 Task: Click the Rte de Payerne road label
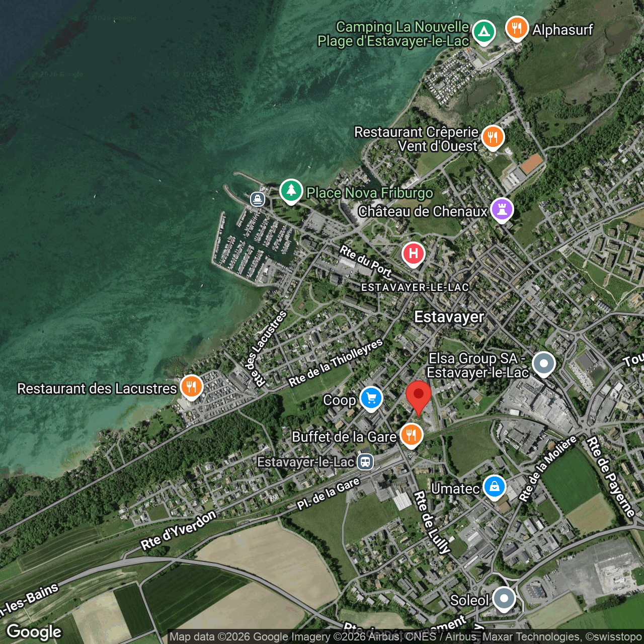coord(611,477)
